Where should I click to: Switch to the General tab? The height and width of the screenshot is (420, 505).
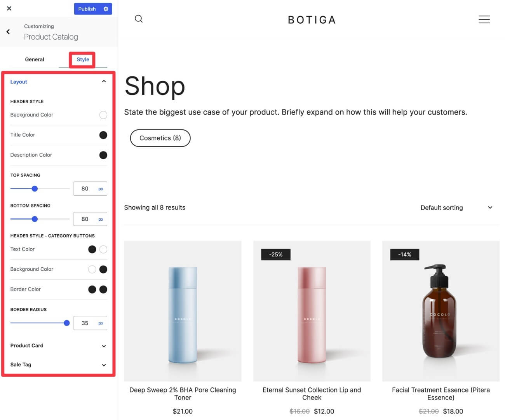35,59
